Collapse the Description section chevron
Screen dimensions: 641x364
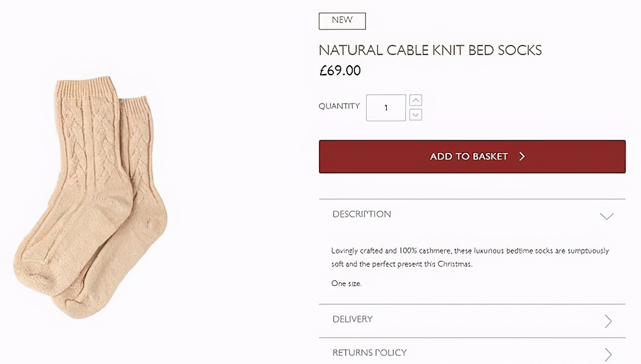point(606,216)
